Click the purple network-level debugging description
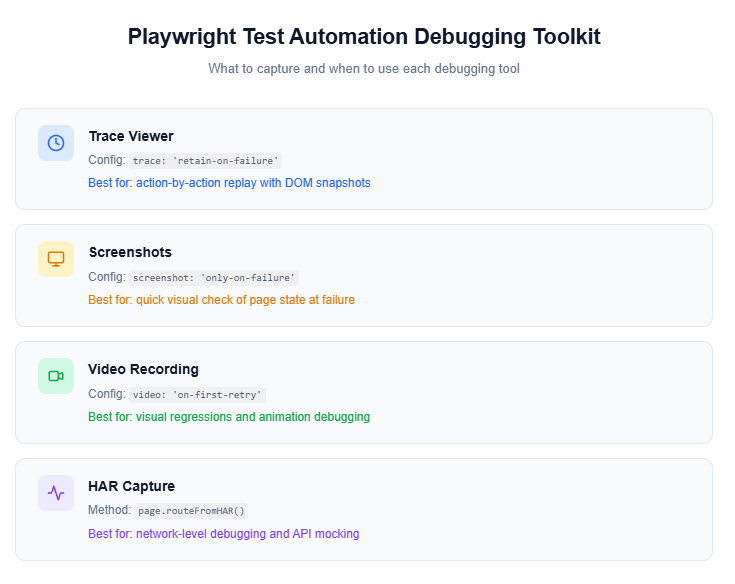The height and width of the screenshot is (584, 735). pos(223,533)
